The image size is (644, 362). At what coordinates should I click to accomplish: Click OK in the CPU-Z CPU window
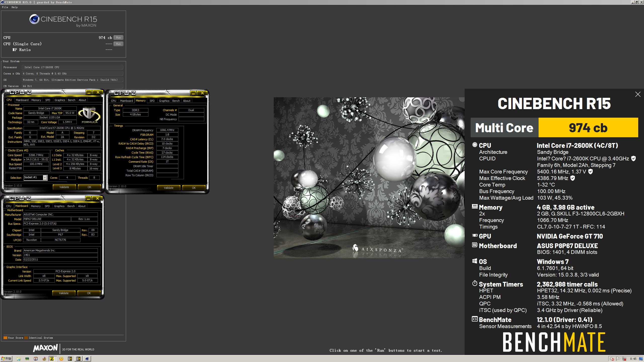coord(89,187)
